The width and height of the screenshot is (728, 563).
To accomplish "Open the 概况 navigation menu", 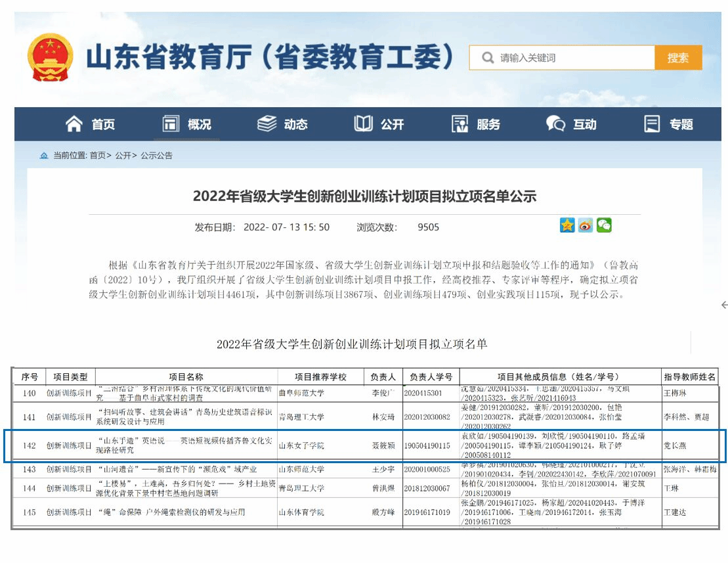I will [188, 124].
